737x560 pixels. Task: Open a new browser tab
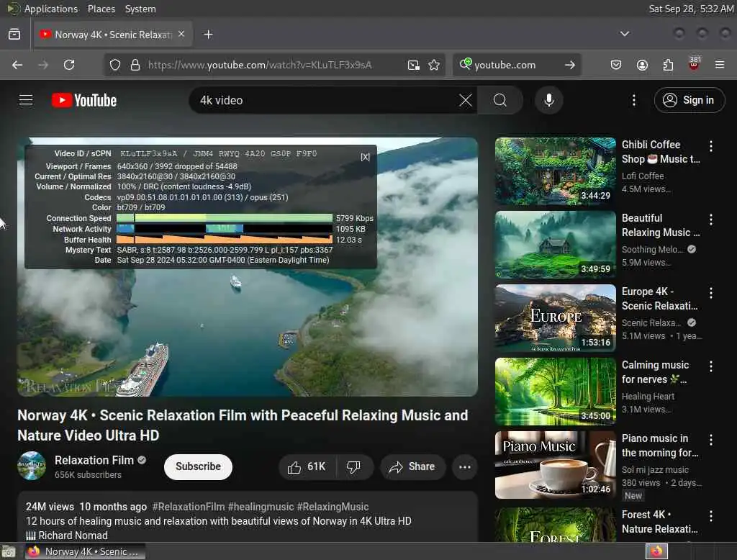pos(208,35)
